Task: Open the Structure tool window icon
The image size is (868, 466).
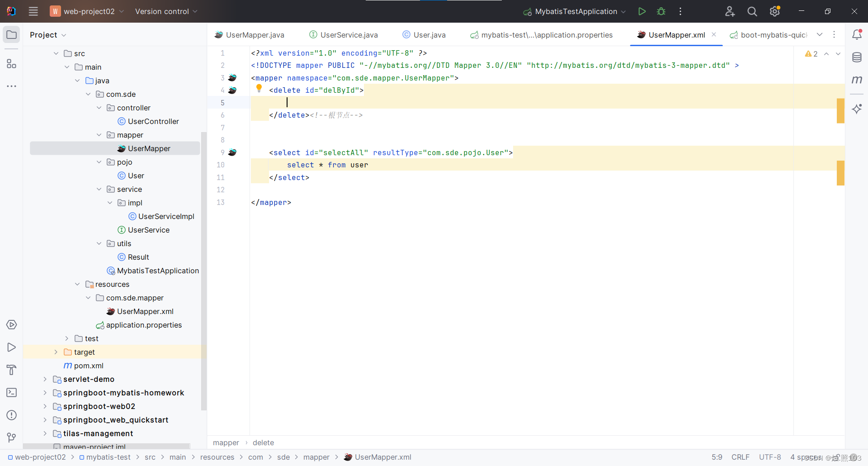Action: point(12,64)
